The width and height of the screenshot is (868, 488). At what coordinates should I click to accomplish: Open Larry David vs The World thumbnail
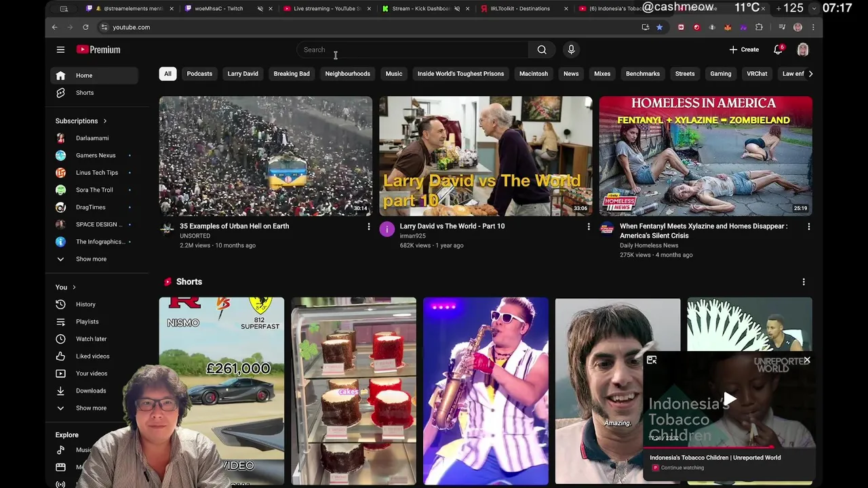(486, 156)
